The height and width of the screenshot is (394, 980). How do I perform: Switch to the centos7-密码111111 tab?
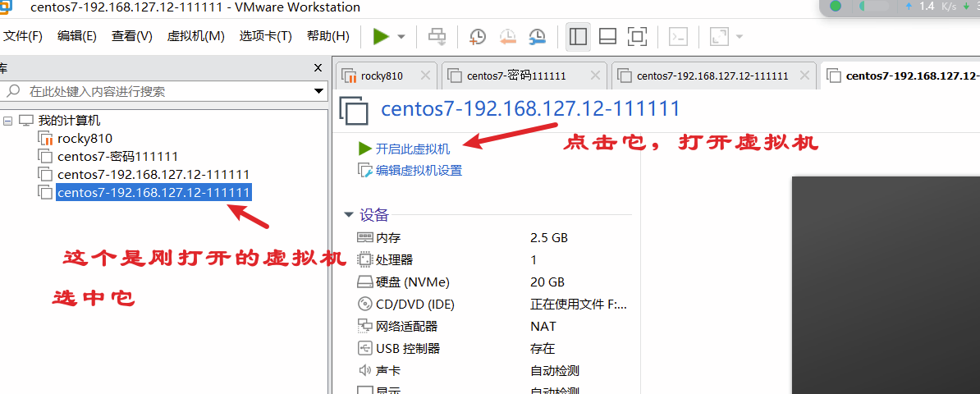[516, 76]
